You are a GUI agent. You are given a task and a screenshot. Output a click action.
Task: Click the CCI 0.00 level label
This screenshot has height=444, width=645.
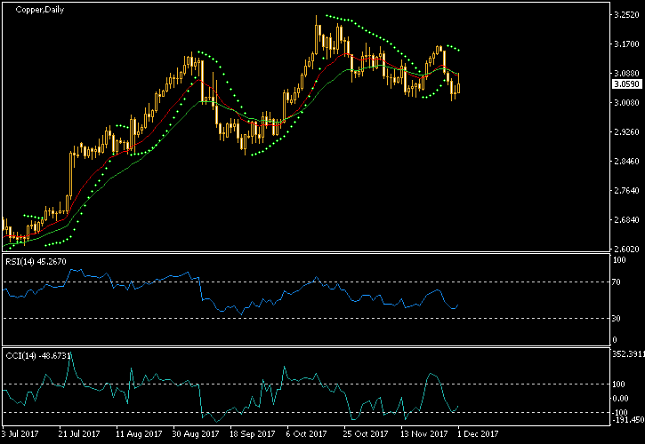[x=620, y=398]
